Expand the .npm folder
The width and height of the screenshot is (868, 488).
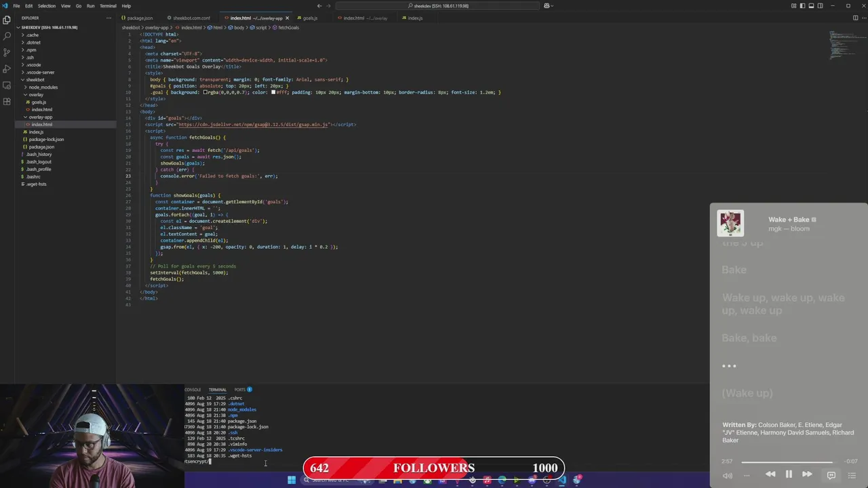[32, 49]
